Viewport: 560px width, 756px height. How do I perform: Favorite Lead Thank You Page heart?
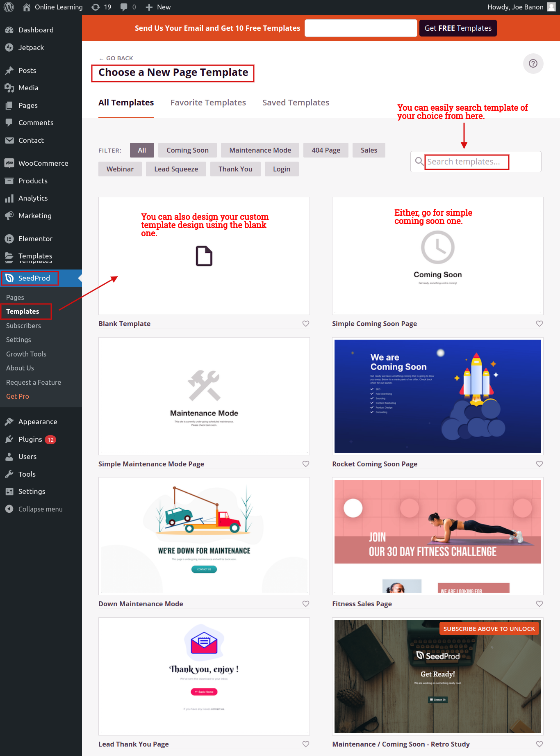306,744
